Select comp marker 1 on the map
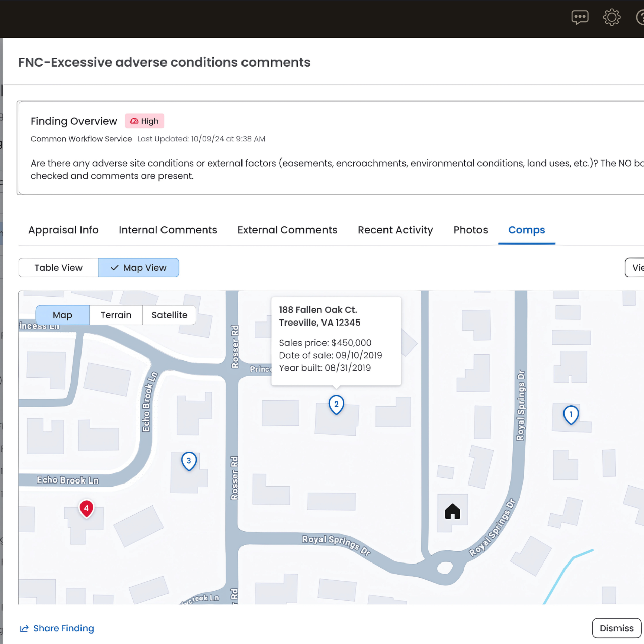 pyautogui.click(x=571, y=414)
